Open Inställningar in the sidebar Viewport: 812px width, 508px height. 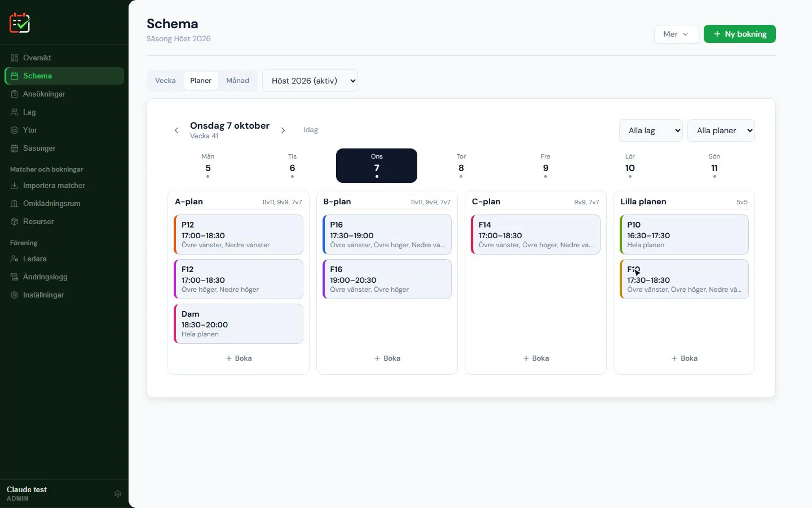pos(64,295)
